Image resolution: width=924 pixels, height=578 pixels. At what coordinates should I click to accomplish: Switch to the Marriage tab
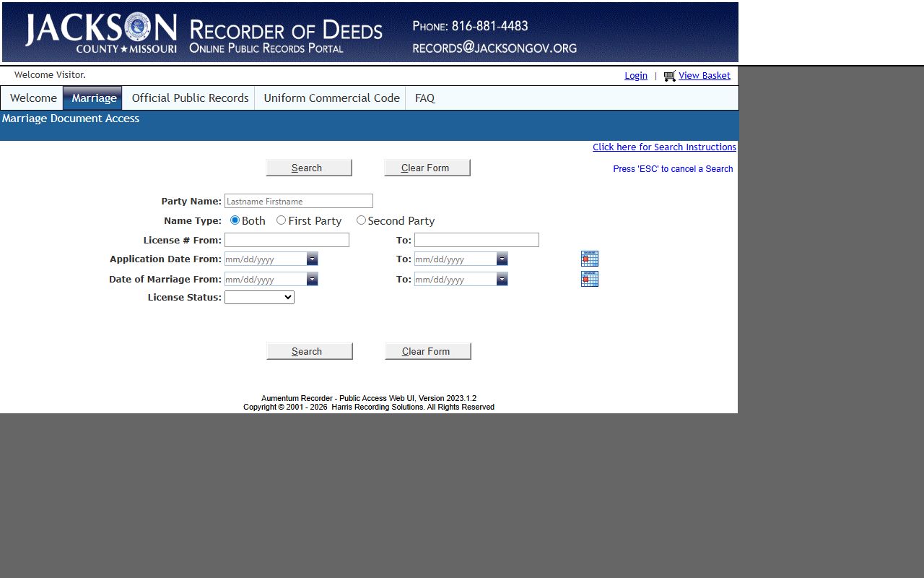coord(93,98)
